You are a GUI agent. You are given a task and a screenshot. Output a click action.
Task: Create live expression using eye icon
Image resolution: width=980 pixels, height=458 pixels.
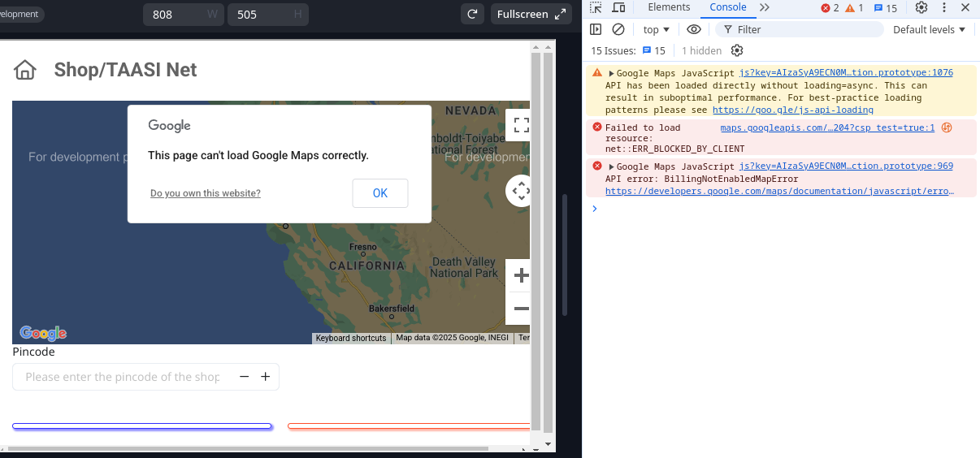click(x=693, y=29)
